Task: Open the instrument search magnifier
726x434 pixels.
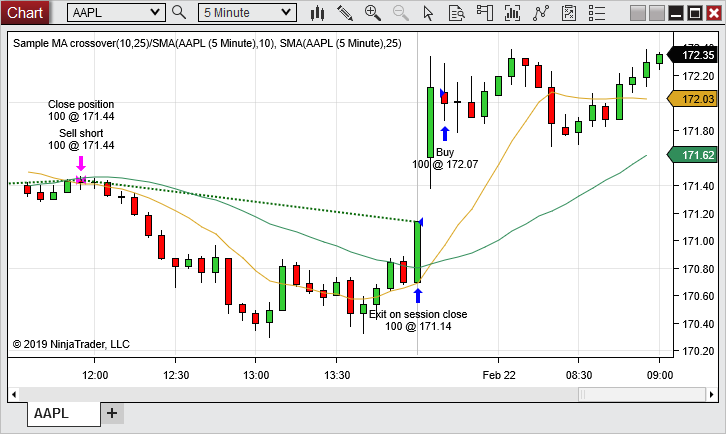Action: click(x=179, y=13)
